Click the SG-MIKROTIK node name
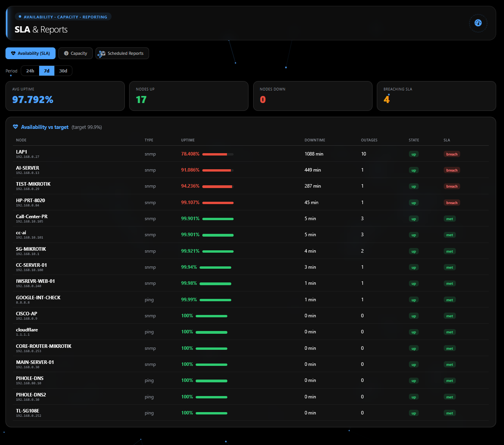The width and height of the screenshot is (504, 445). 31,249
